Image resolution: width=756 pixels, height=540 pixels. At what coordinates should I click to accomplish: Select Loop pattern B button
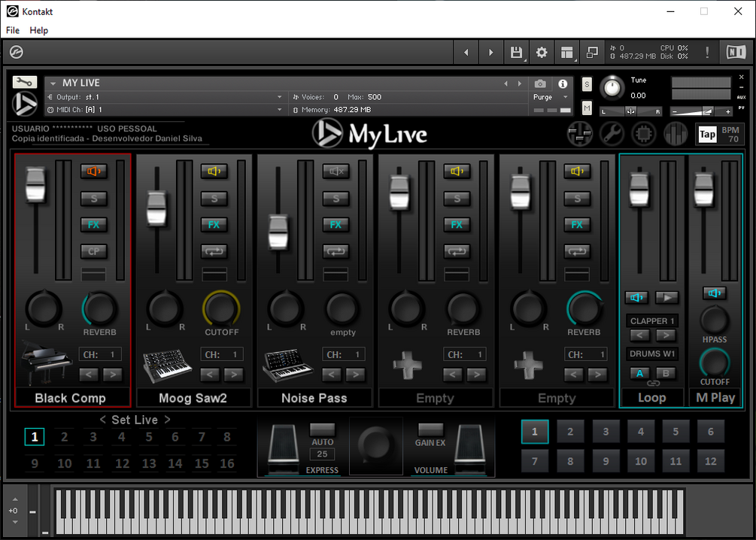click(x=666, y=373)
